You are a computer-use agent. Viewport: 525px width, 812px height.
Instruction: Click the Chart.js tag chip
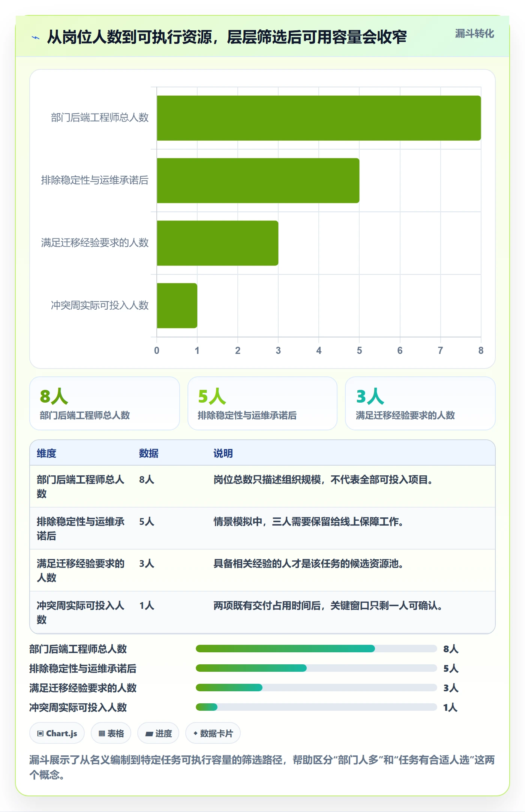tap(57, 733)
